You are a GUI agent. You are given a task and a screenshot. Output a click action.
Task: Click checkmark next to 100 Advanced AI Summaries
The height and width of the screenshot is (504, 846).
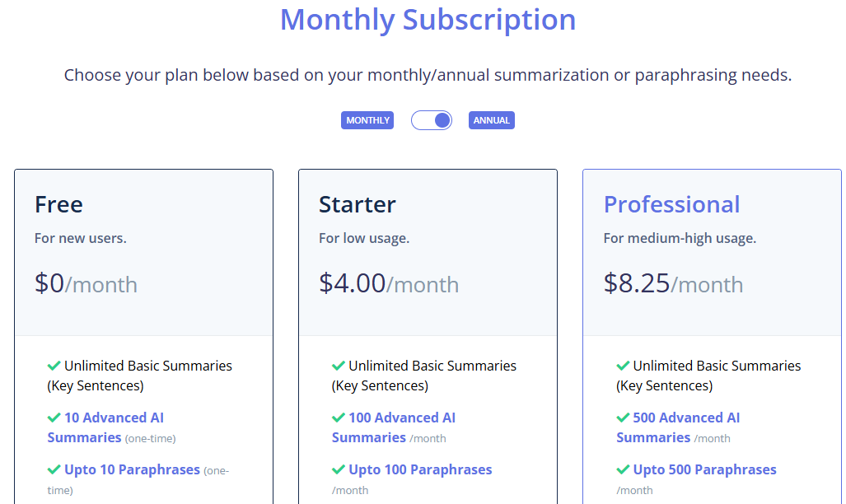(339, 418)
